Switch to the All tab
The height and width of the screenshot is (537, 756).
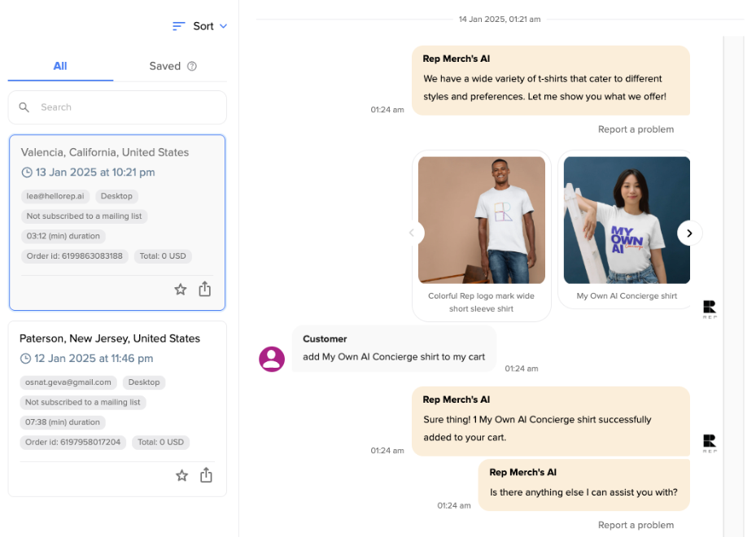click(x=60, y=66)
